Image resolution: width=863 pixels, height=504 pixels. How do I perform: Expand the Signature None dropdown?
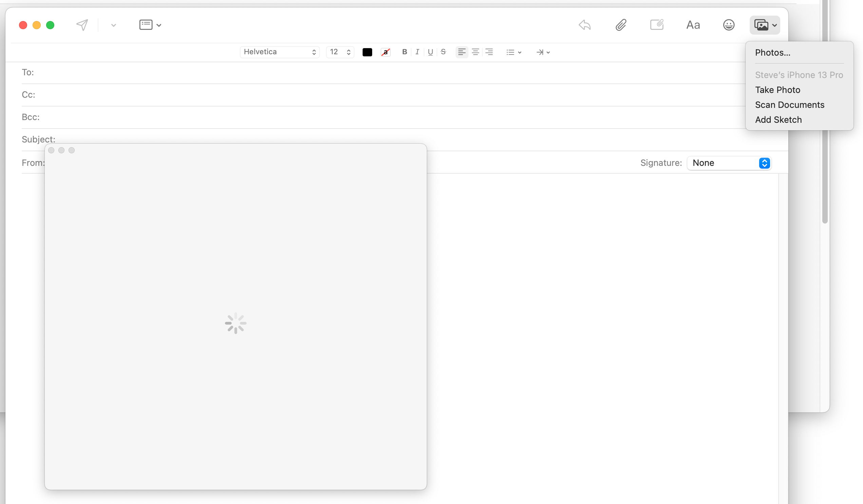[765, 162]
